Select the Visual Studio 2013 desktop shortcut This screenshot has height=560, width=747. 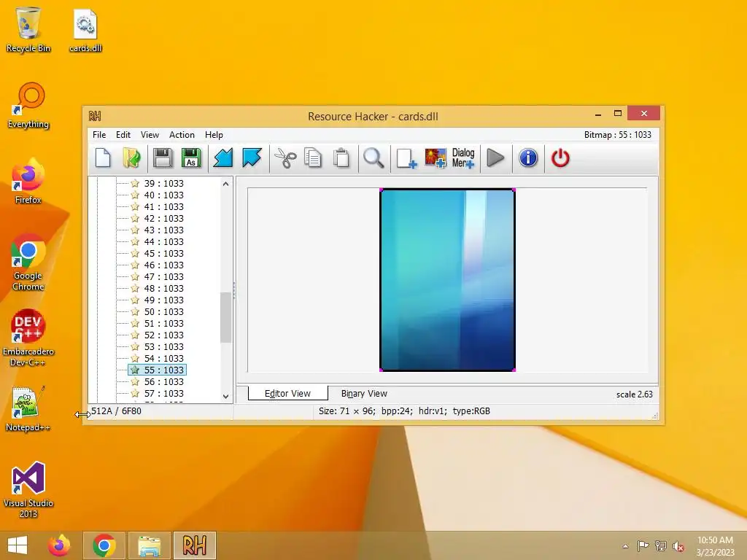coord(28,489)
